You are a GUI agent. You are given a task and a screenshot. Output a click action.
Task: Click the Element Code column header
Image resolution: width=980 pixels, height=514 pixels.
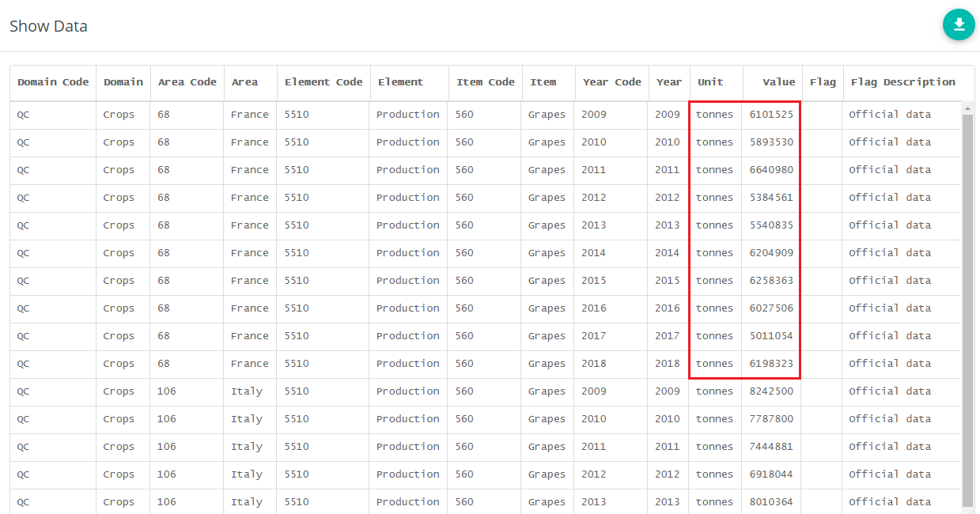point(323,81)
